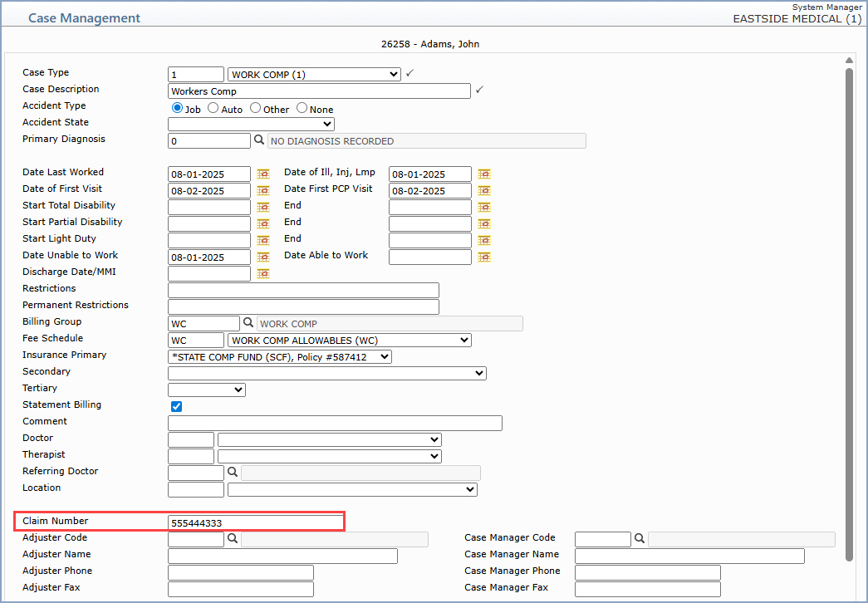The image size is (868, 603).
Task: Open Case Manager Code lookup icon
Action: (x=640, y=538)
